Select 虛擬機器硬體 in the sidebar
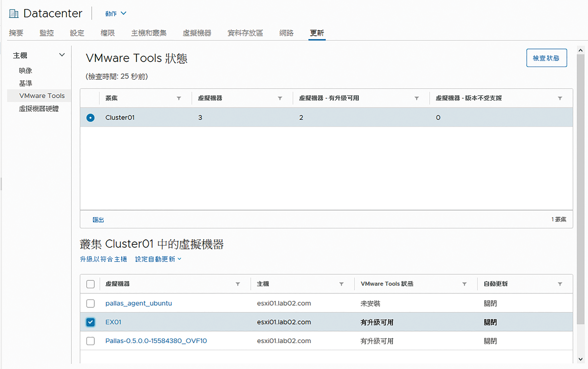Screen dimensions: 588x369 pyautogui.click(x=39, y=108)
